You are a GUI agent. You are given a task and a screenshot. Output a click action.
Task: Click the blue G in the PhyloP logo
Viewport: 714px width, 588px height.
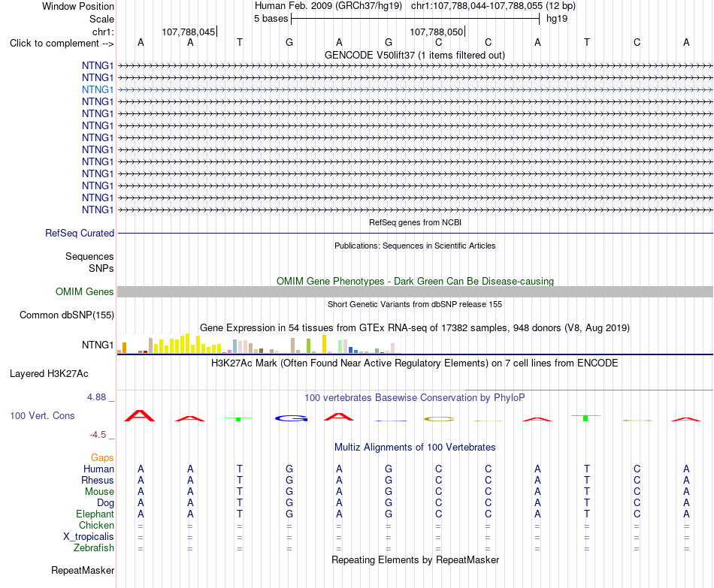click(291, 418)
